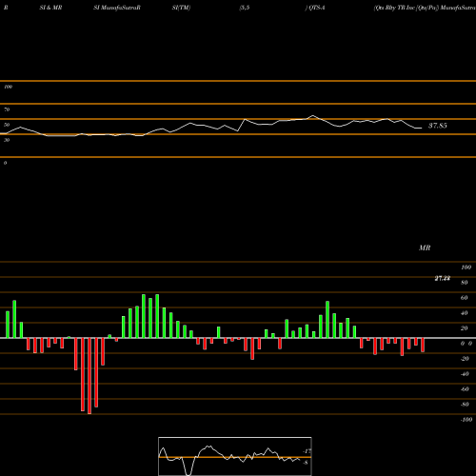Click the 'SI & MR' header text

pos(50,8)
